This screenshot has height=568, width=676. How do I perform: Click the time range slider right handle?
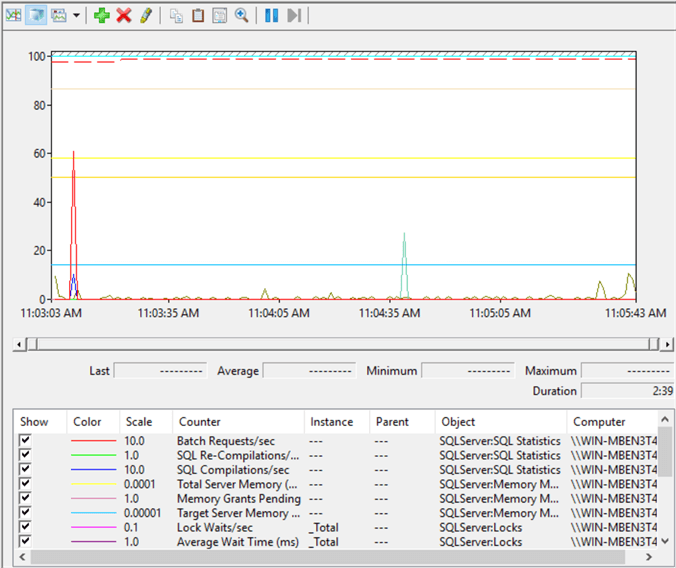click(654, 344)
